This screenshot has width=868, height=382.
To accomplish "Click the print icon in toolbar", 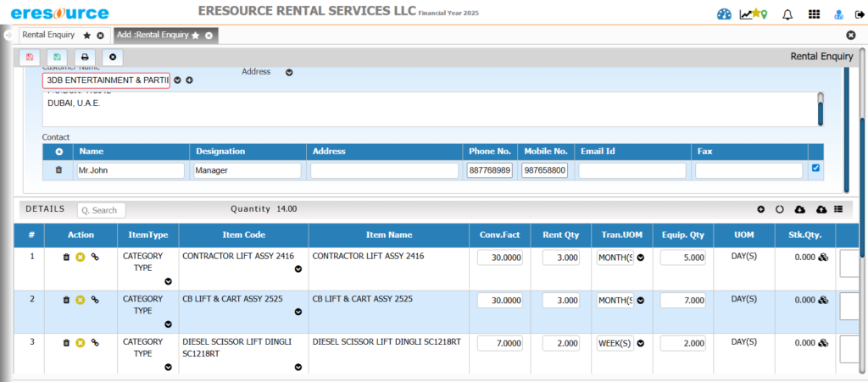I will point(85,57).
